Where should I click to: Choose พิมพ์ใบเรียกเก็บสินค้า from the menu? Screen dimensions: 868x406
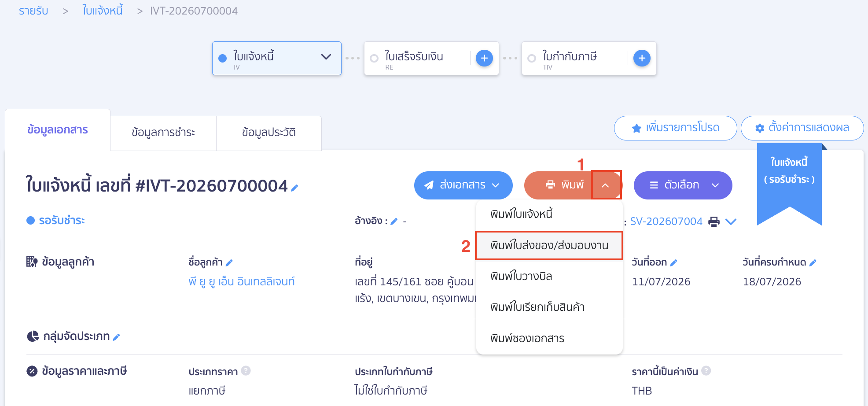[x=549, y=307]
